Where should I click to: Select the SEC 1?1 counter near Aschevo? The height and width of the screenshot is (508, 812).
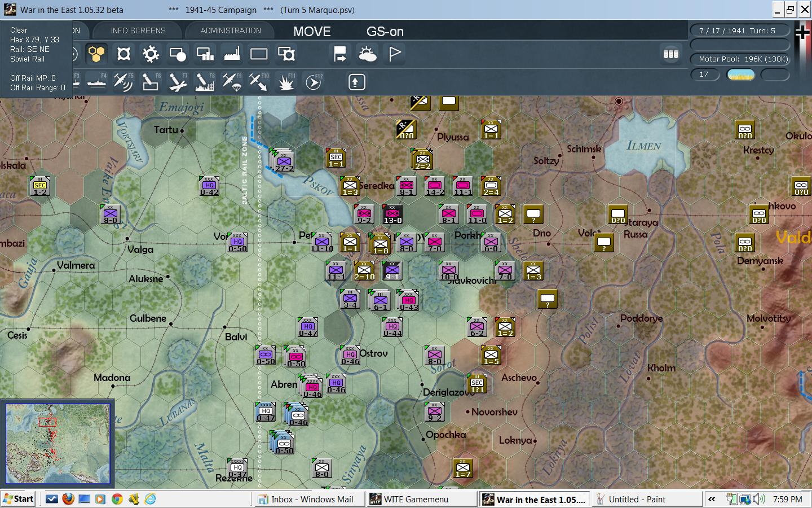[477, 384]
